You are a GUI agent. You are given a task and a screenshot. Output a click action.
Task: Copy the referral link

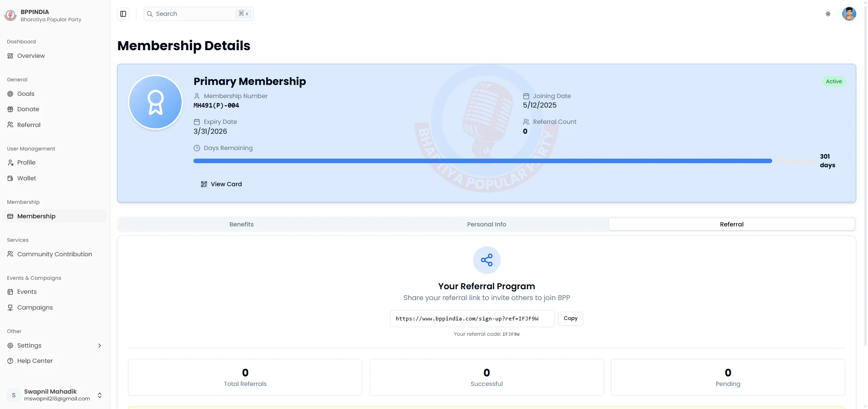pos(570,319)
